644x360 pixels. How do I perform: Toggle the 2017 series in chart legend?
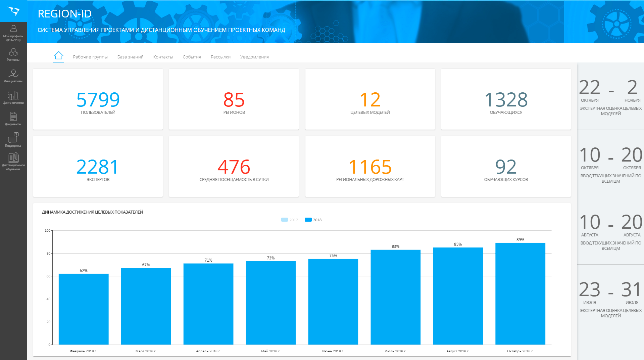click(289, 220)
